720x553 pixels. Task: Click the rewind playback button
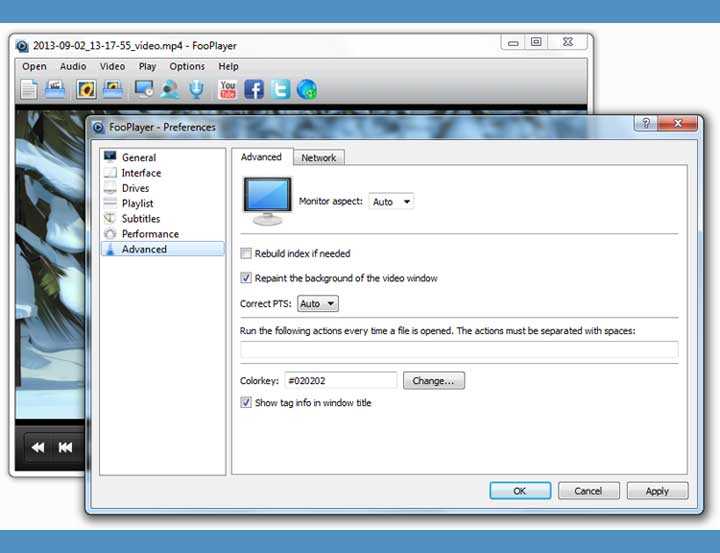[38, 447]
